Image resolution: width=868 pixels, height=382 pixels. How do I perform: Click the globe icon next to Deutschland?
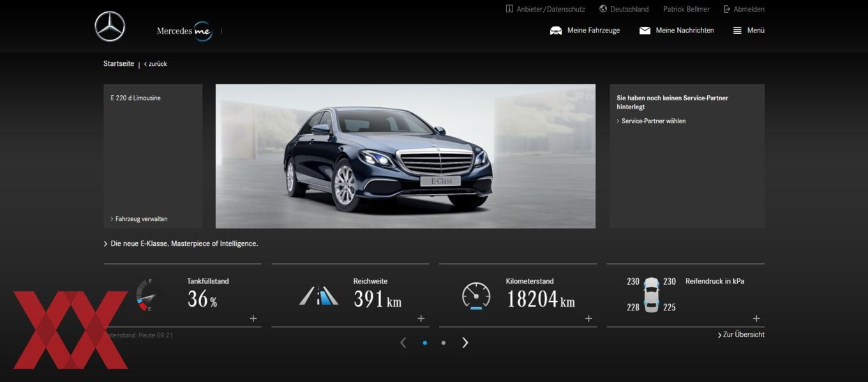[x=603, y=9]
